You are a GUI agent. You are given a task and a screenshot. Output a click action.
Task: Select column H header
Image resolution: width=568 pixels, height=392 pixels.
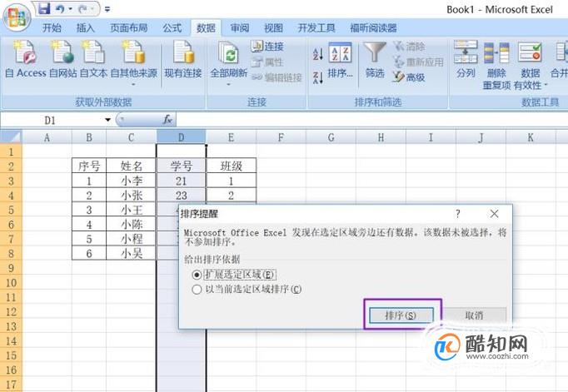tap(381, 137)
